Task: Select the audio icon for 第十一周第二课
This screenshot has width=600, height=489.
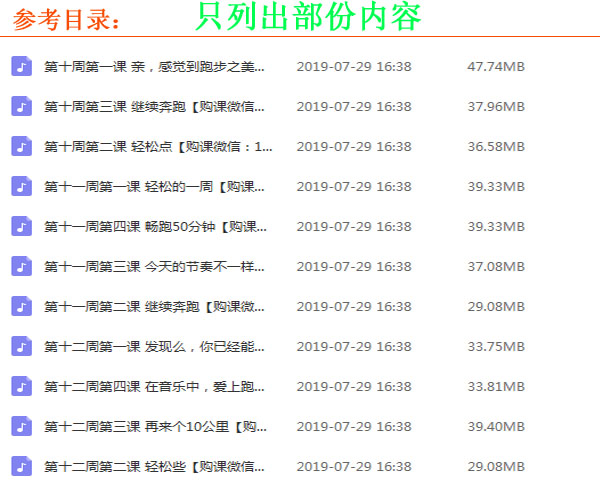Action: tap(21, 307)
